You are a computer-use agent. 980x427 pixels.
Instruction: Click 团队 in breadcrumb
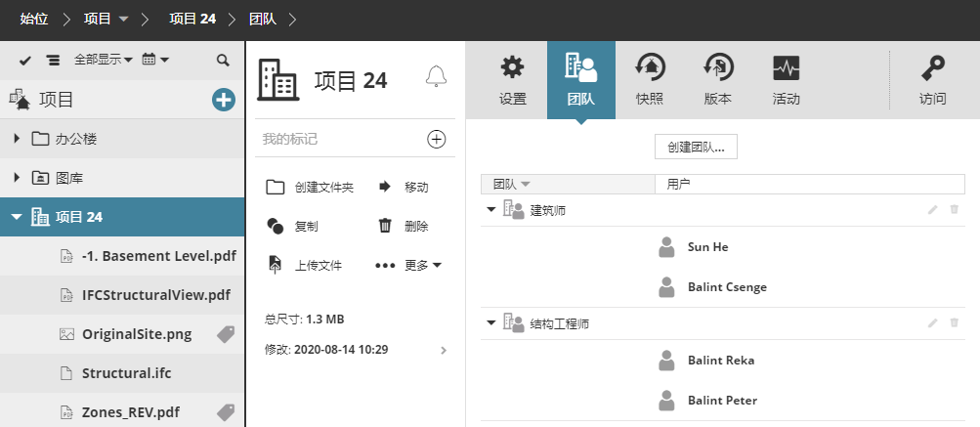tap(263, 20)
